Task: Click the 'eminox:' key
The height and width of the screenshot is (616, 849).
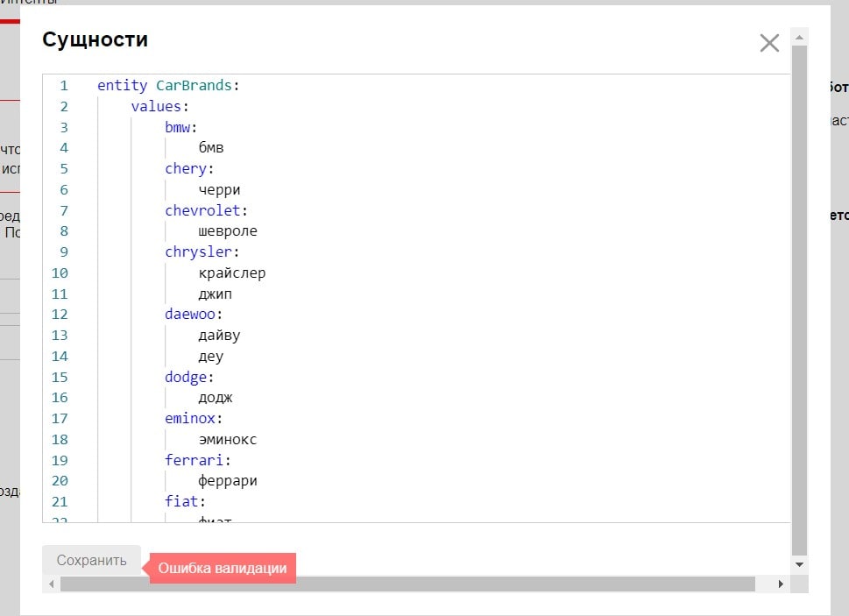Action: tap(194, 419)
